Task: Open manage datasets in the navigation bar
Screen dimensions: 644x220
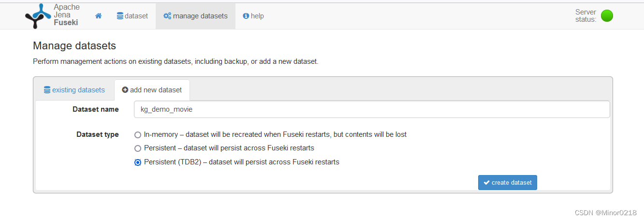Action: [x=195, y=16]
